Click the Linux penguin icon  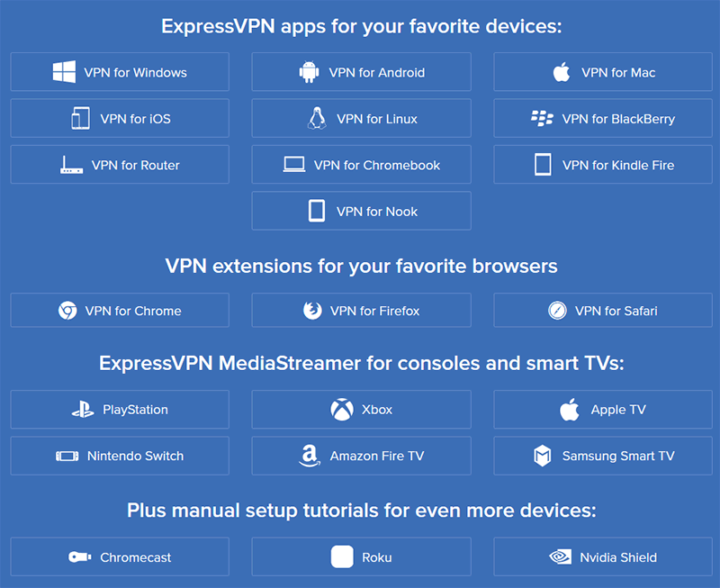(x=317, y=119)
